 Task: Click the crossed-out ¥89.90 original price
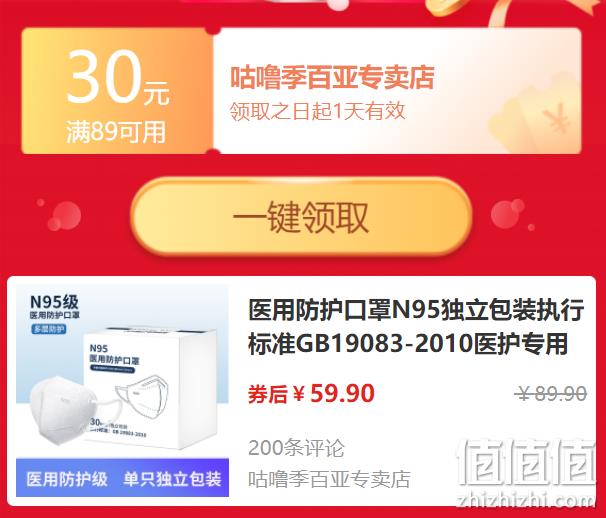[x=551, y=394]
